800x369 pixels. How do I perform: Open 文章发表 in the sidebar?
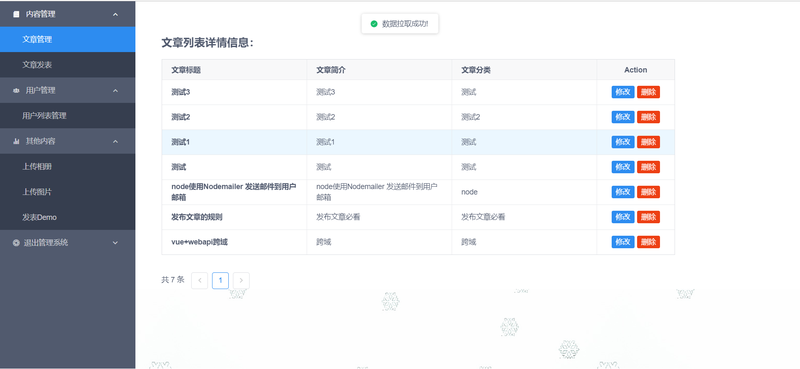point(67,65)
